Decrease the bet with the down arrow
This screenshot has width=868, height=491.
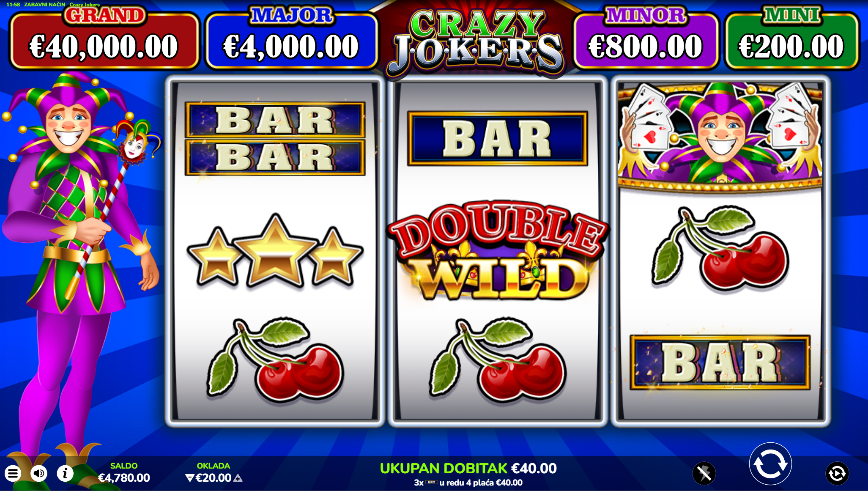click(x=190, y=478)
